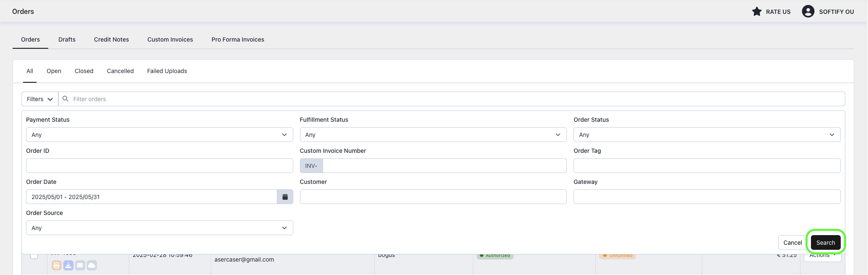Click the cloud upload icon in order row
This screenshot has width=868, height=275.
tap(92, 265)
